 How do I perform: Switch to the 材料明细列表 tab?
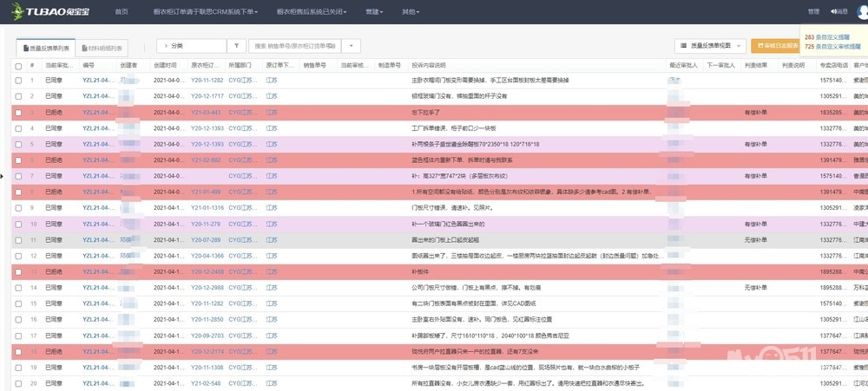(102, 49)
